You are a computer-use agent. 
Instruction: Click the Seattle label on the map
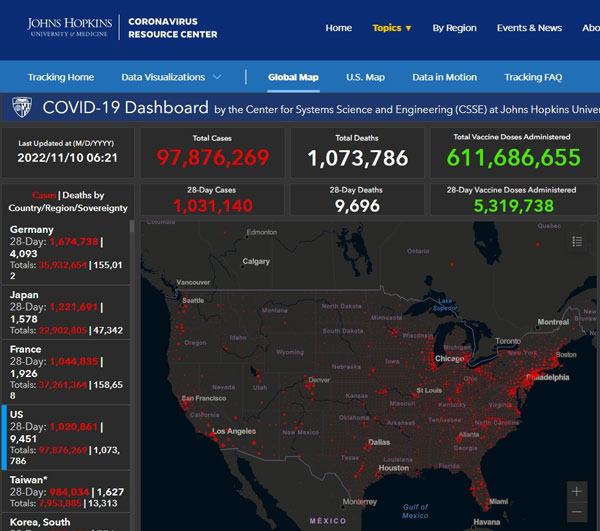[x=193, y=301]
